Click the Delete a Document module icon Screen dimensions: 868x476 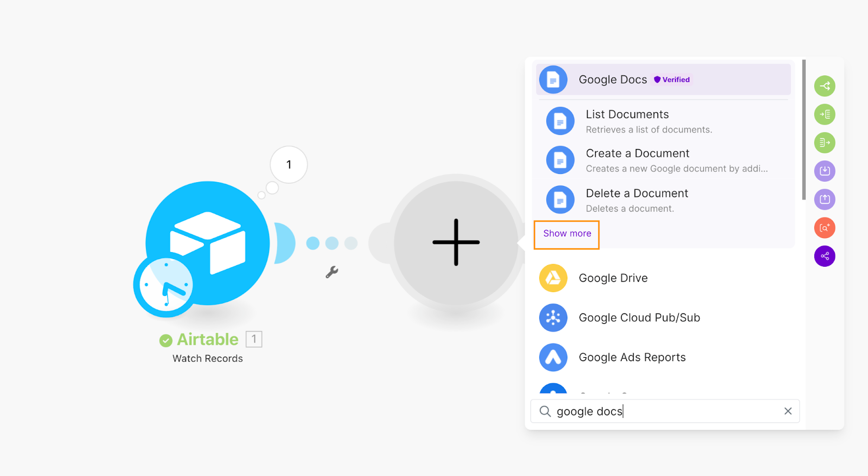coord(560,200)
